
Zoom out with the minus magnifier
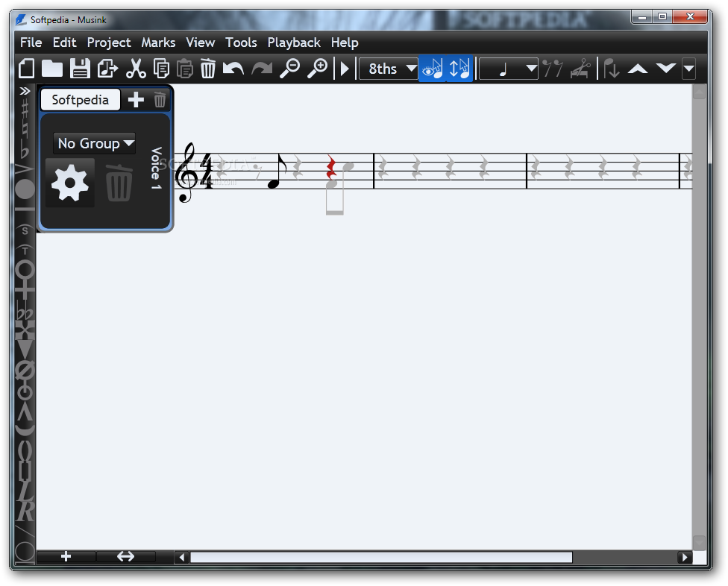[289, 69]
